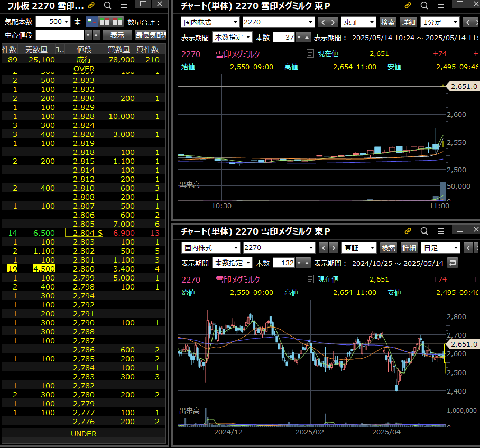480x448 pixels.
Task: Click the 本数 37 input field
Action: (x=284, y=38)
